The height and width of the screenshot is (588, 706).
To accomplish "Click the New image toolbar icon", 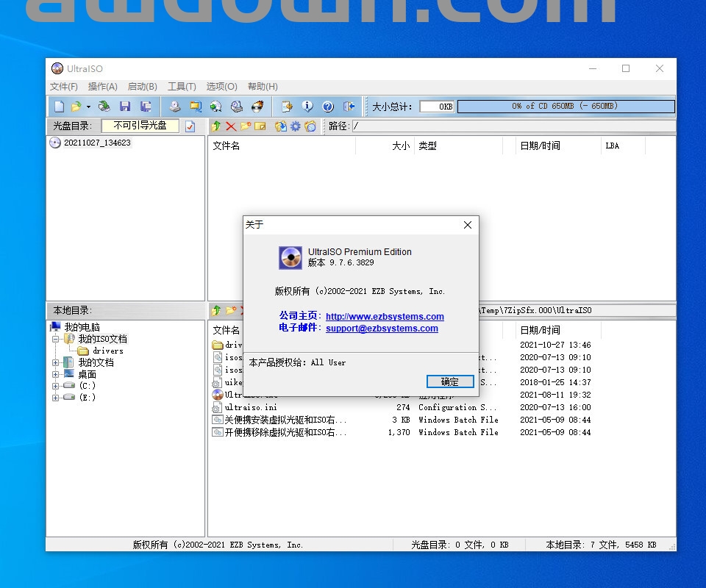I will pos(59,107).
